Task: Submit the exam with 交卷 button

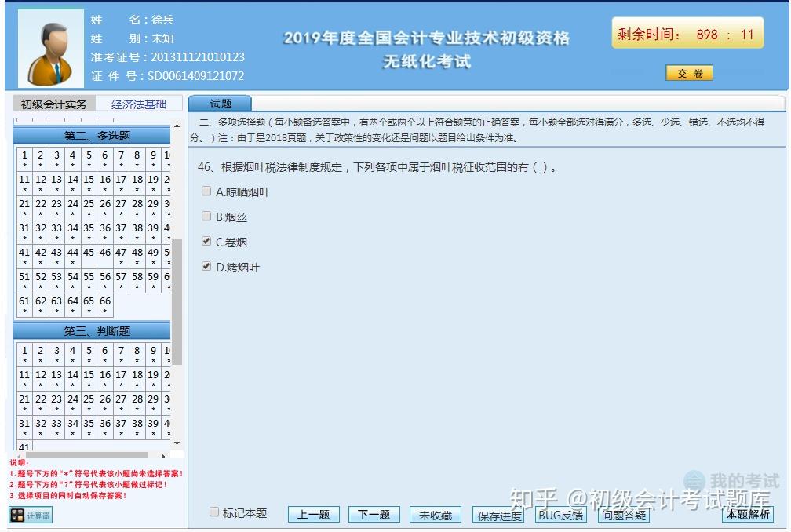Action: pos(689,73)
